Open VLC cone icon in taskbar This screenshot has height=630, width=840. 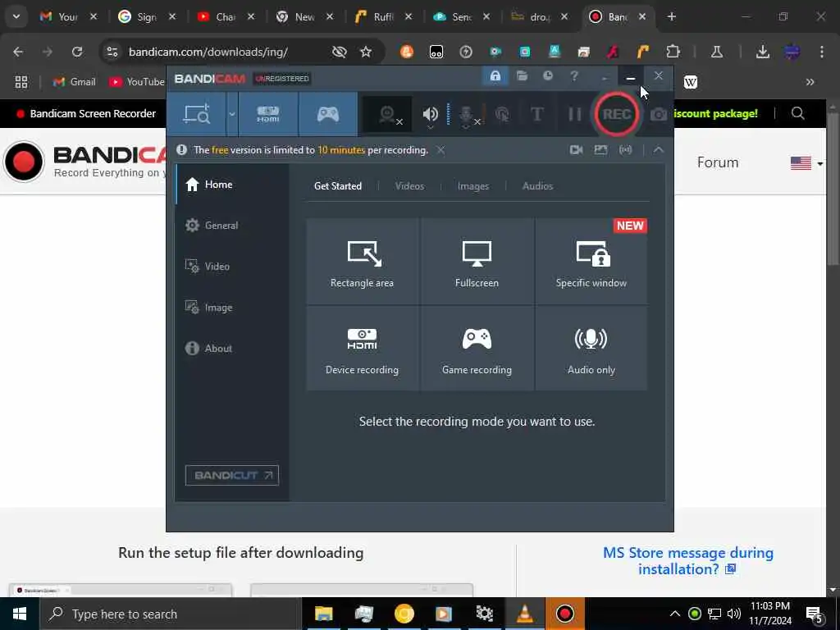click(x=524, y=614)
